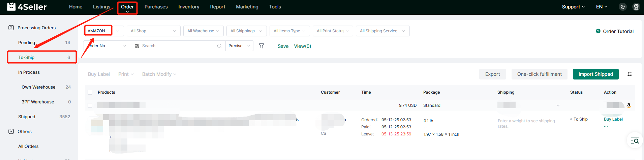Open the search field grid icon
This screenshot has width=644, height=160.
point(137,46)
